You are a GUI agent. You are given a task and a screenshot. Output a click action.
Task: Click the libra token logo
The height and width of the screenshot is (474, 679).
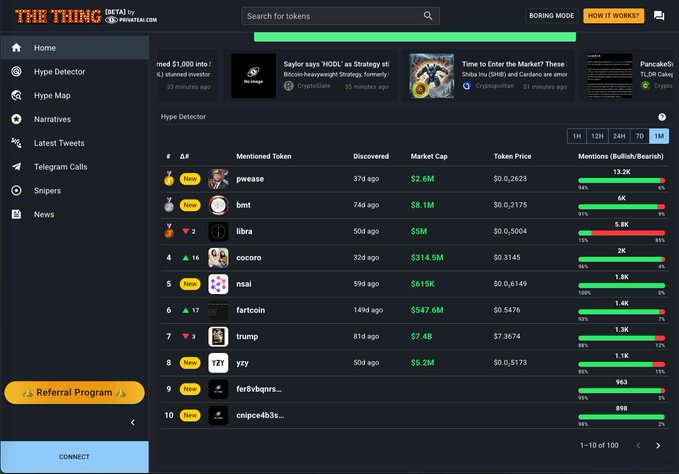click(x=218, y=232)
